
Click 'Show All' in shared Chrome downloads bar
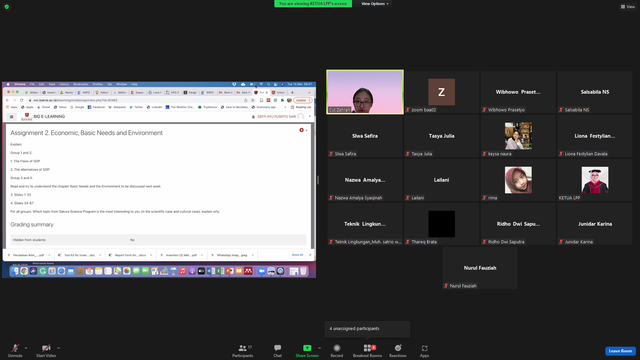297,255
